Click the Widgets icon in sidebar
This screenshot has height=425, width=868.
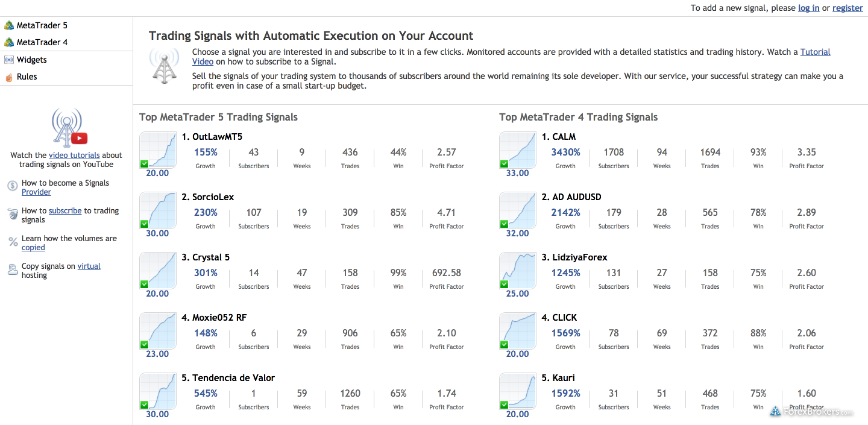[9, 60]
